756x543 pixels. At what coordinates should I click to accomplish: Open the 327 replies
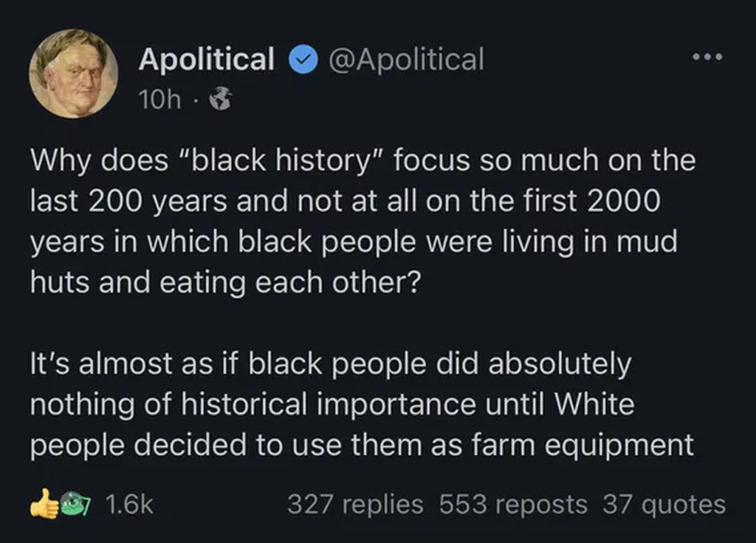[355, 505]
